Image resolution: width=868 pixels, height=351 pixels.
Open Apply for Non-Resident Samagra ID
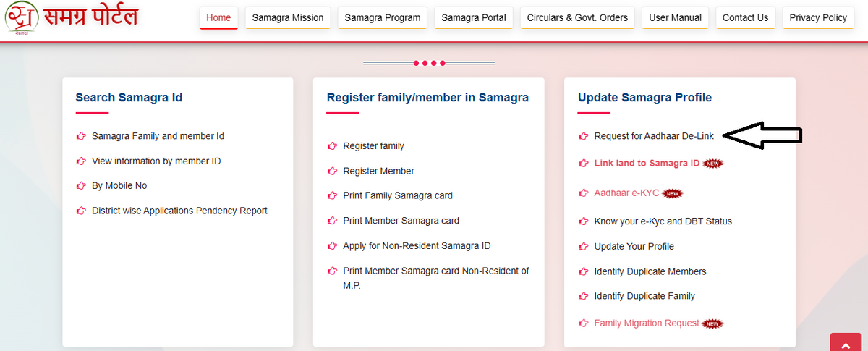pyautogui.click(x=417, y=246)
